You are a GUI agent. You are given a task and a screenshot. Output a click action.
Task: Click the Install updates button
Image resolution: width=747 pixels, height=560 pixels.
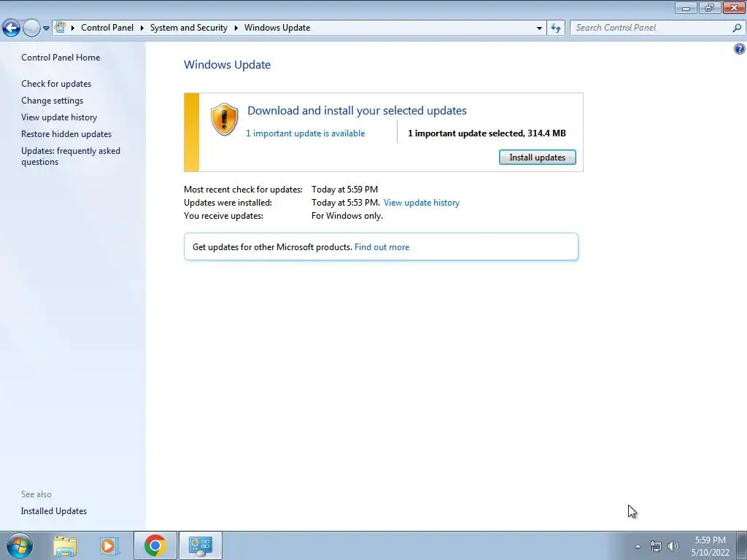[538, 157]
